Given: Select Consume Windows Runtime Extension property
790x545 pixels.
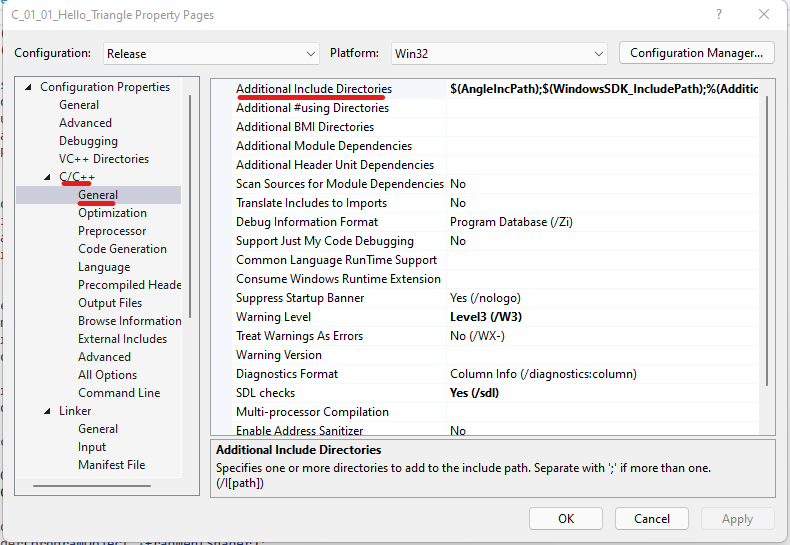Looking at the screenshot, I should (338, 279).
